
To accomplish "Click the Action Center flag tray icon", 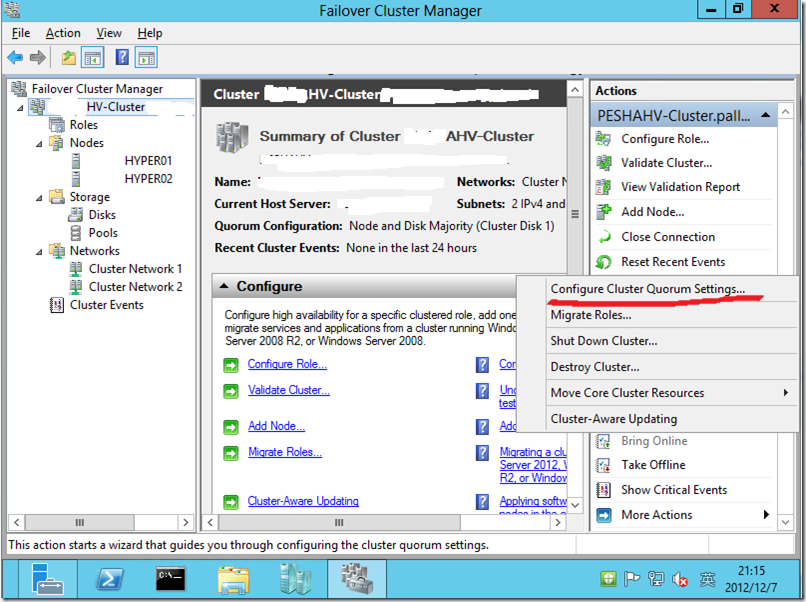I will coord(631,579).
